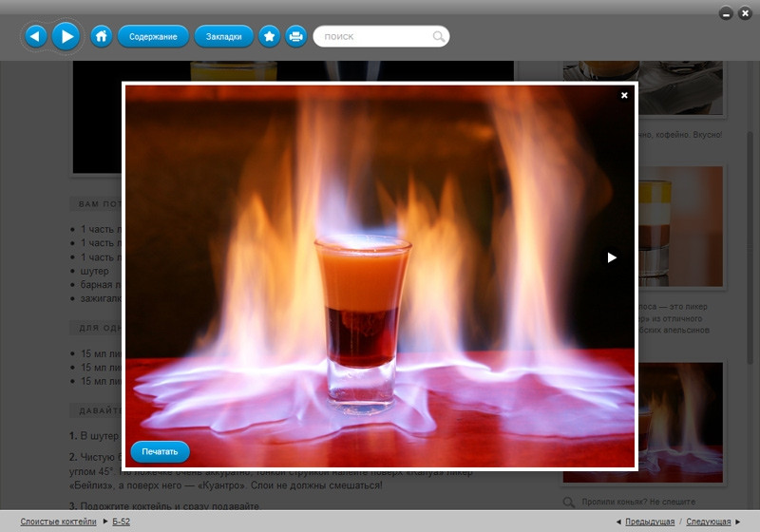This screenshot has width=760, height=532.
Task: Click the right triangle after Следующая
Action: 738,522
